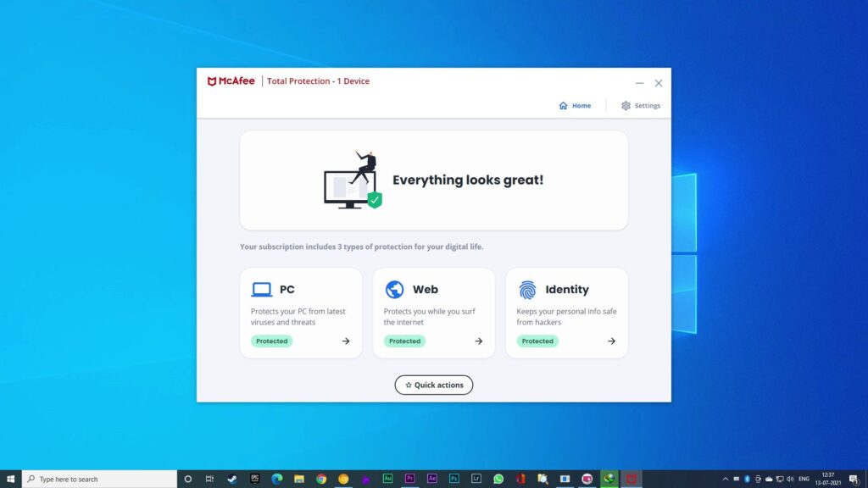
Task: Open Adobe After Effects from taskbar
Action: (431, 480)
